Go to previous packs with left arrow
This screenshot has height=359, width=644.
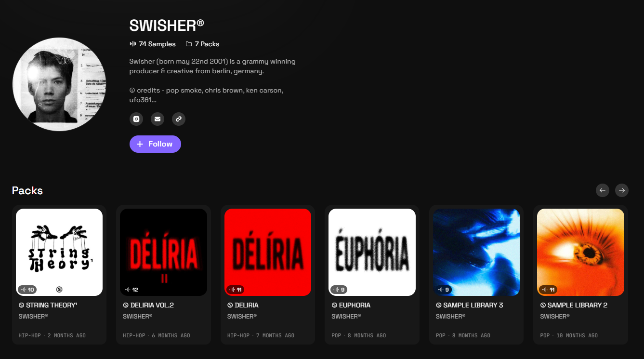pos(603,190)
